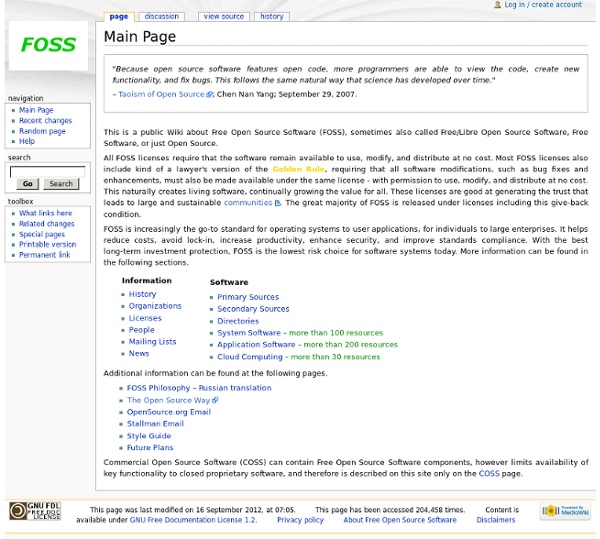Switch to the discussion tab
This screenshot has width=600, height=539.
pyautogui.click(x=161, y=16)
